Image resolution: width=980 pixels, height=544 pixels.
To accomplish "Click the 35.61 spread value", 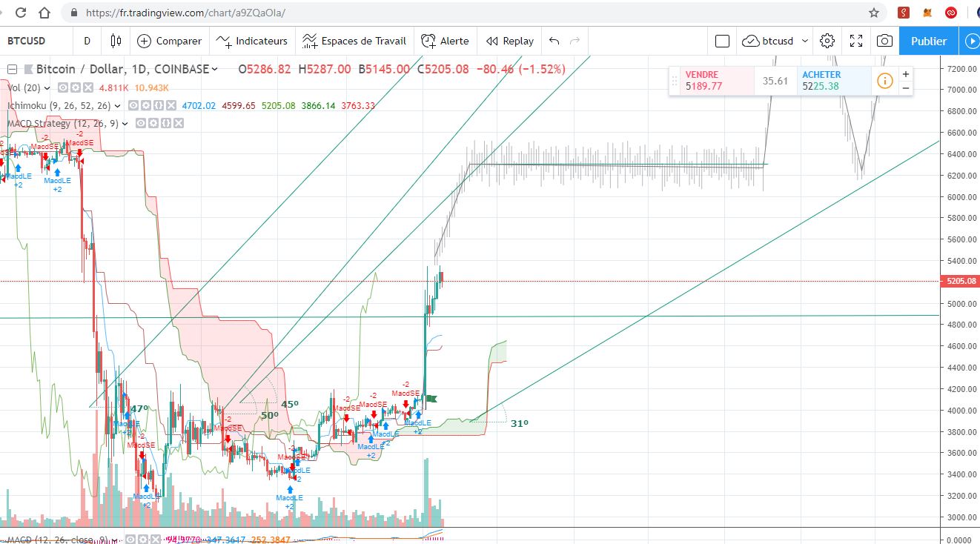I will point(775,81).
